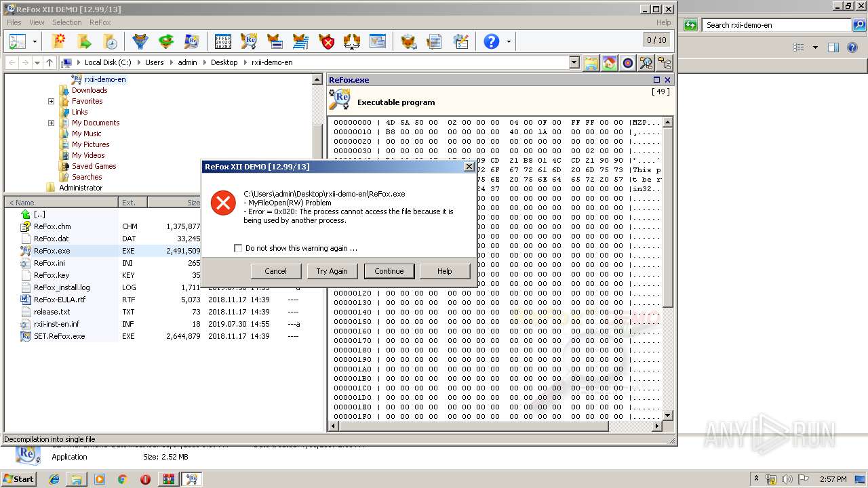Click the new folder star toolbar icon
The height and width of the screenshot is (488, 868).
pyautogui.click(x=59, y=41)
